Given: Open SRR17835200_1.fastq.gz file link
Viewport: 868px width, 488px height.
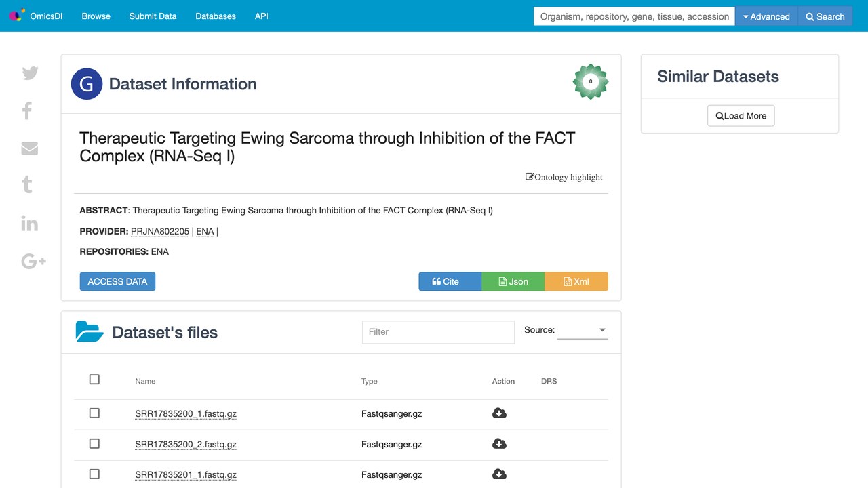Looking at the screenshot, I should pos(186,414).
